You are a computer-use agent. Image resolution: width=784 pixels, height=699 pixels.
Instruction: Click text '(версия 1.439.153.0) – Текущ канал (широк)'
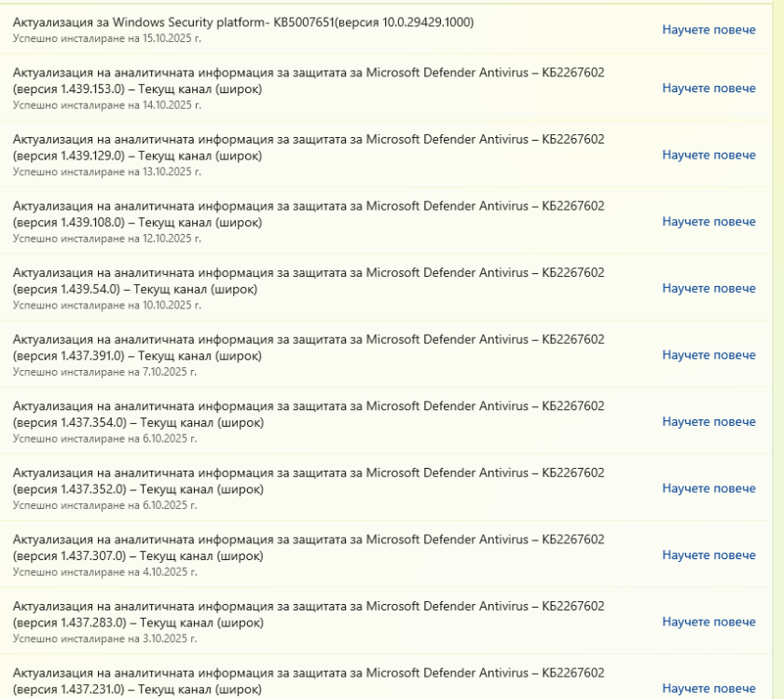pos(137,89)
